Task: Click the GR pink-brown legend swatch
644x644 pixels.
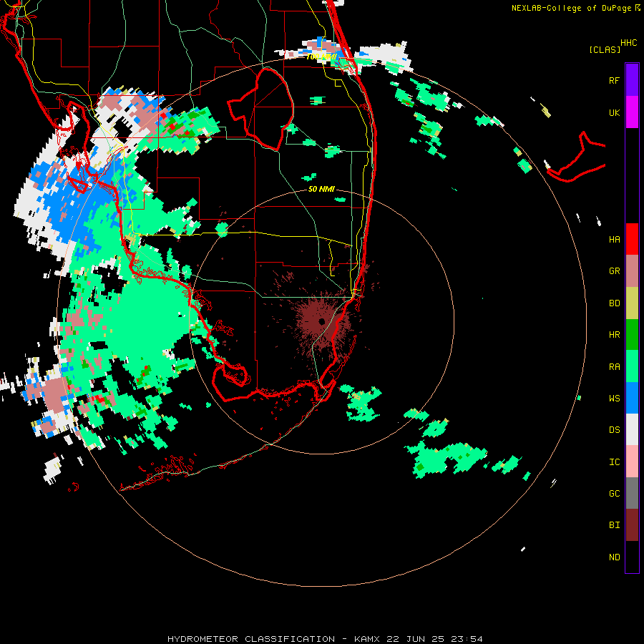Action: tap(632, 271)
